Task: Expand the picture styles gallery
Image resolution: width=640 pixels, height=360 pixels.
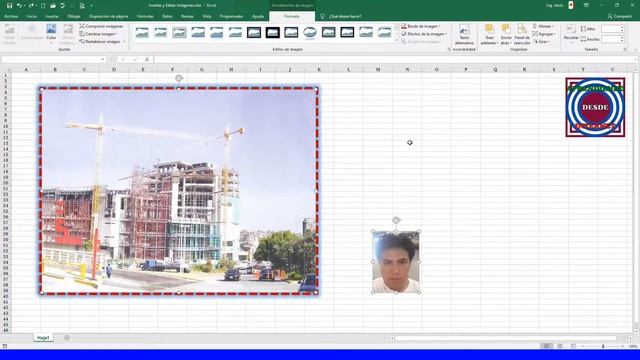Action: [x=397, y=41]
